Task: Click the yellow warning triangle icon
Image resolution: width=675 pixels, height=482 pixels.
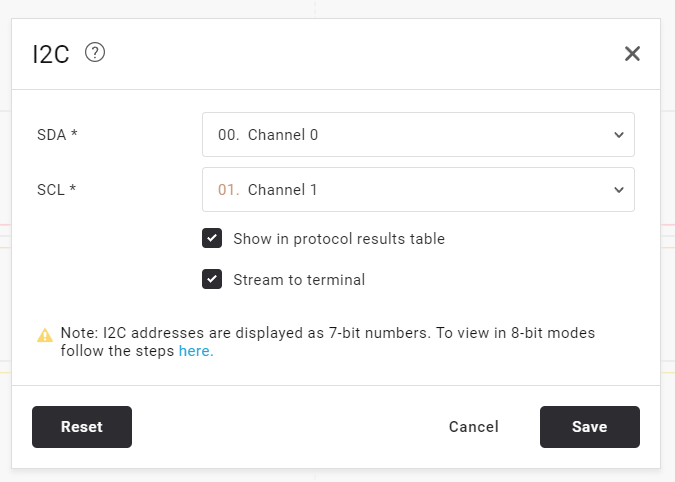Action: (x=45, y=335)
